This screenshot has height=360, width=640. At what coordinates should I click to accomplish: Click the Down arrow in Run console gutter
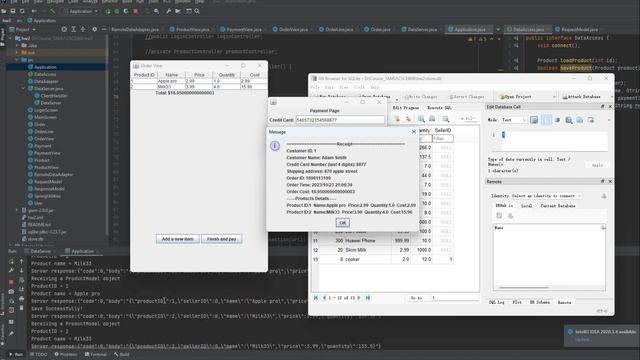coord(22,270)
